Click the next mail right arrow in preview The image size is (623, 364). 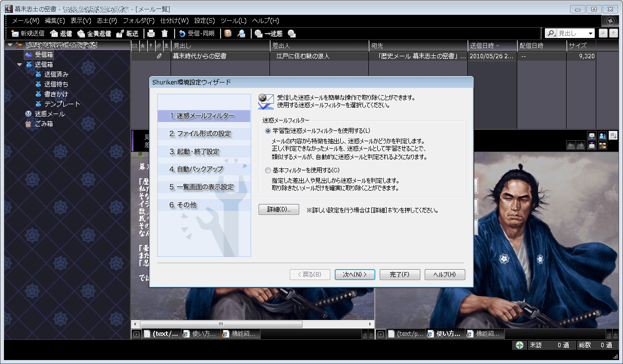pyautogui.click(x=580, y=145)
